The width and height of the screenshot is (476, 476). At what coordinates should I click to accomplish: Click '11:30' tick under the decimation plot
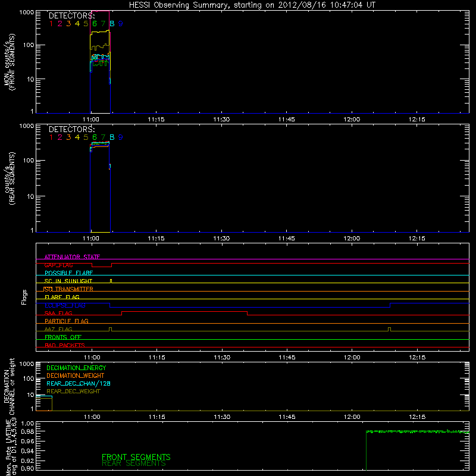click(222, 417)
